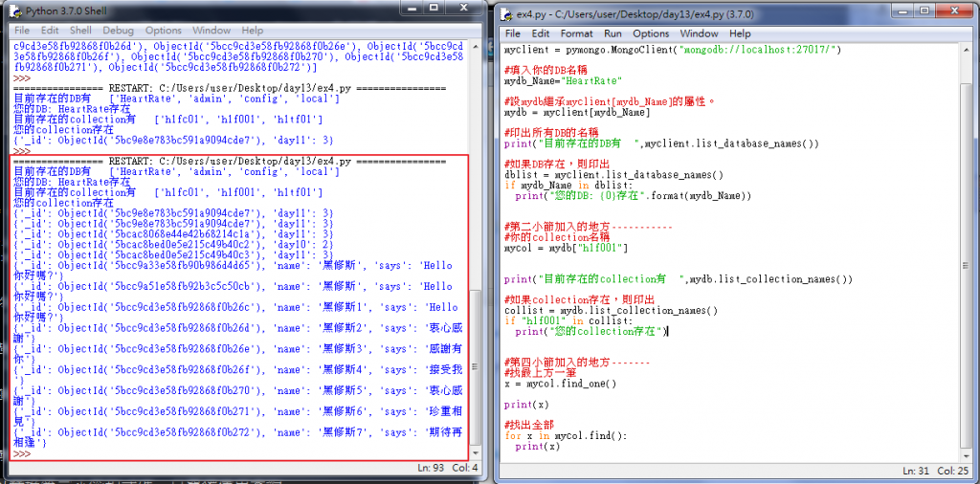980x484 pixels.
Task: Click 'if "hlf001" in collist:' line
Action: [568, 321]
